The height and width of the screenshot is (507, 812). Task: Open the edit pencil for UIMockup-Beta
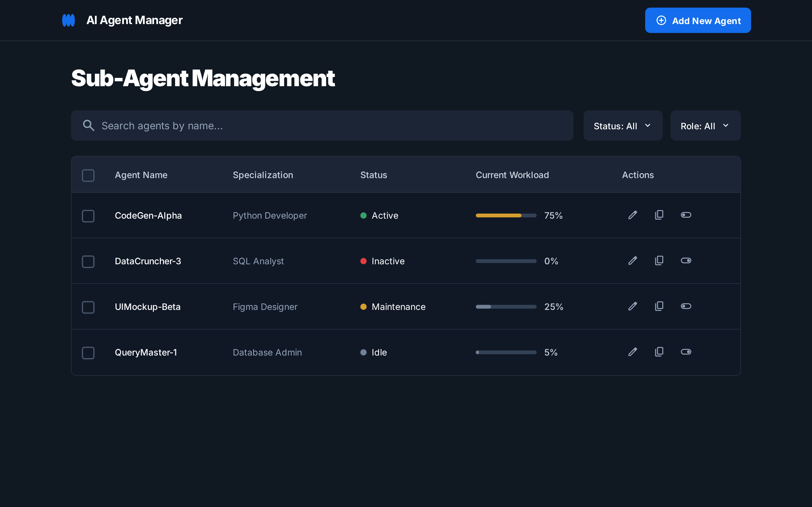point(632,306)
